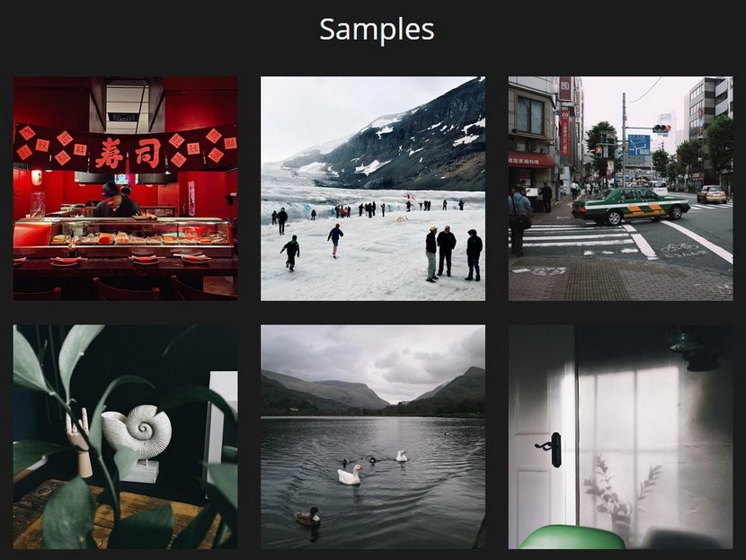The width and height of the screenshot is (746, 560).
Task: Open the sushi restaurant sample photo
Action: pyautogui.click(x=125, y=188)
